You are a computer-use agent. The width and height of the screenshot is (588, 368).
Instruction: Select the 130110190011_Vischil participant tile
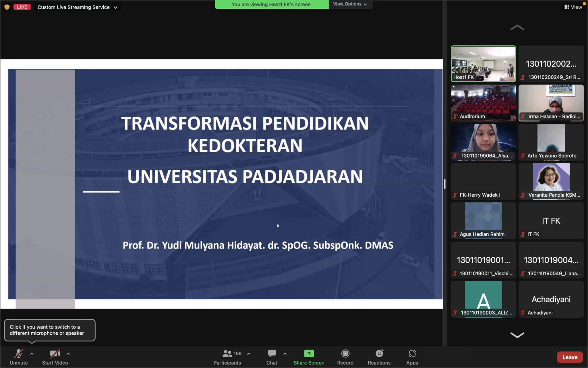click(483, 260)
